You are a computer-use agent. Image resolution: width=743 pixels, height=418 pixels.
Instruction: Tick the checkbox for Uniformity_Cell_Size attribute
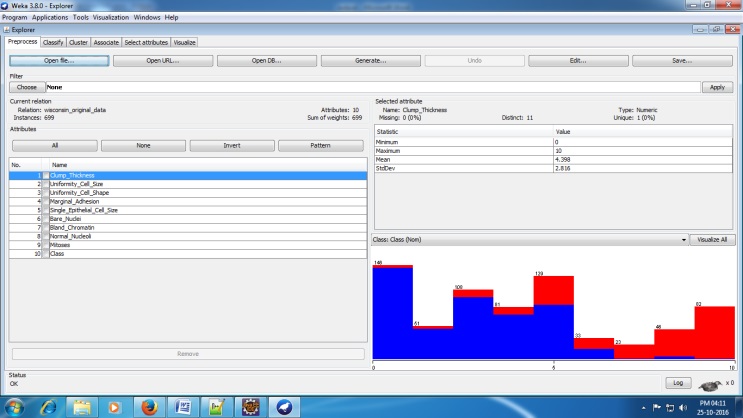[45, 185]
